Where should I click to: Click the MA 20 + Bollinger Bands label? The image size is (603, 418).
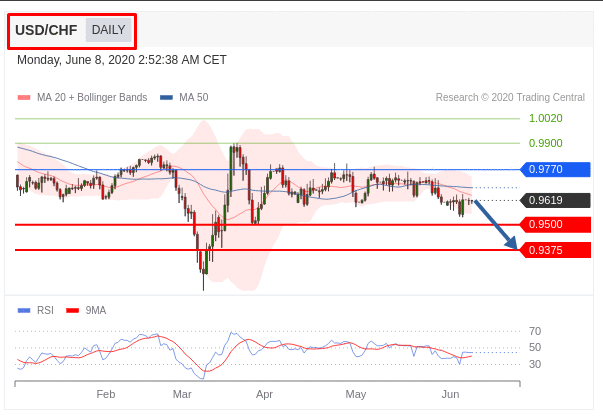[92, 97]
